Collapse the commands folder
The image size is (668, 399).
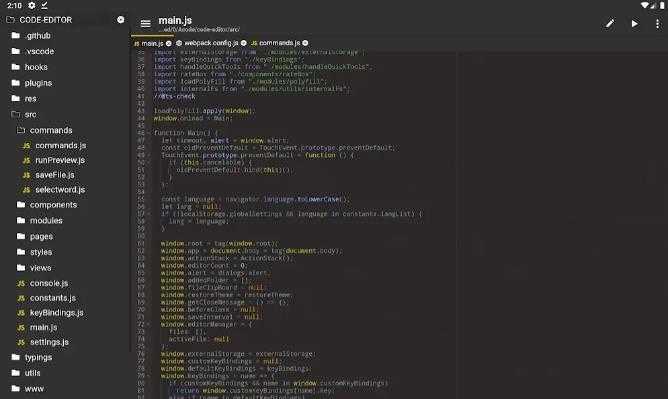[x=51, y=130]
